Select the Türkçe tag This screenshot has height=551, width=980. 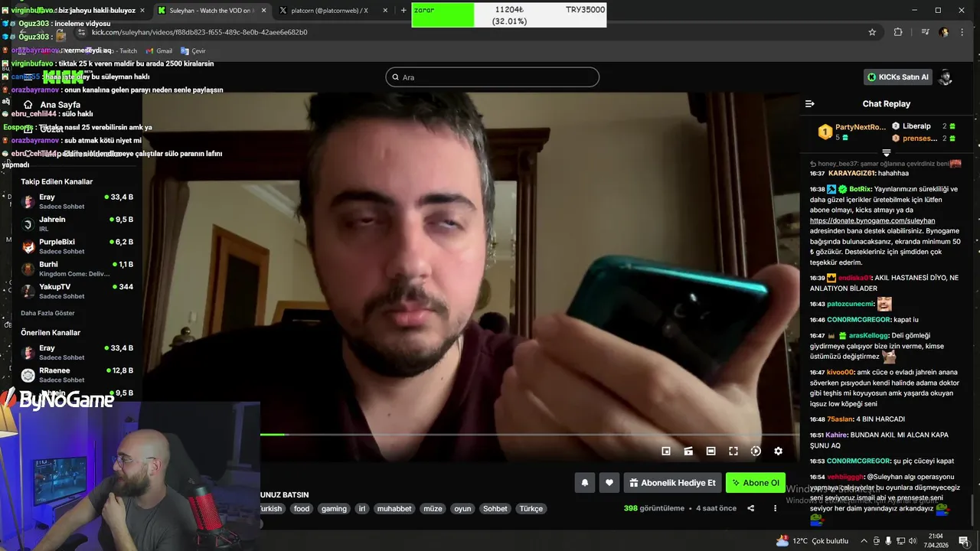point(531,509)
